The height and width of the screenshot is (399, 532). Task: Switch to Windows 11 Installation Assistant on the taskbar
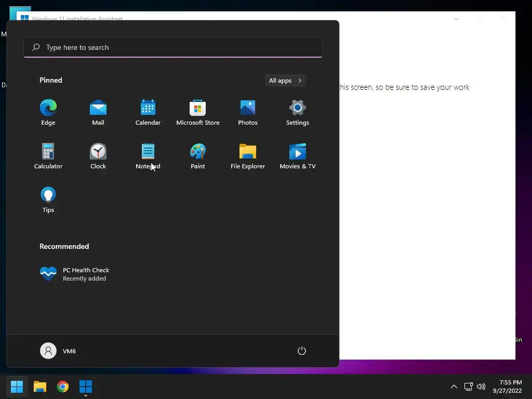click(x=86, y=386)
